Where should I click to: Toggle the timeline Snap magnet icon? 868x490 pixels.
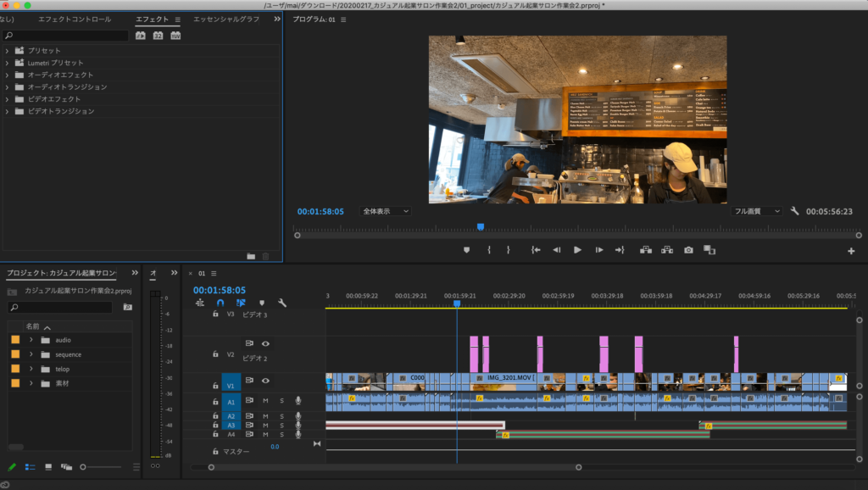click(220, 303)
